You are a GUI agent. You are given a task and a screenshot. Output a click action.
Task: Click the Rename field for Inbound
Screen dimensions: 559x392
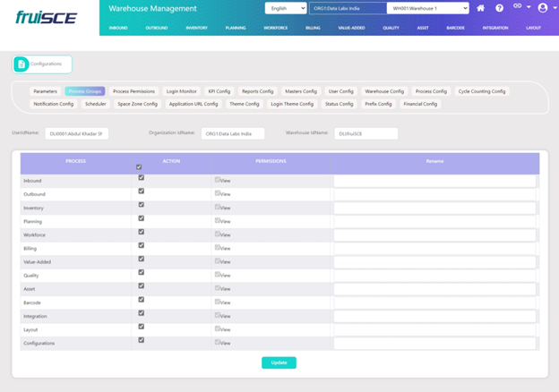(x=434, y=181)
